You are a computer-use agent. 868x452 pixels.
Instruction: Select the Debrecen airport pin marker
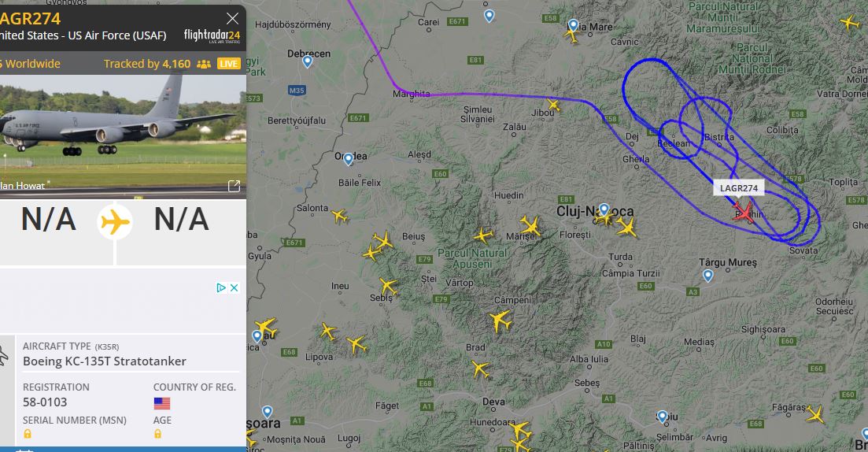coord(308,61)
